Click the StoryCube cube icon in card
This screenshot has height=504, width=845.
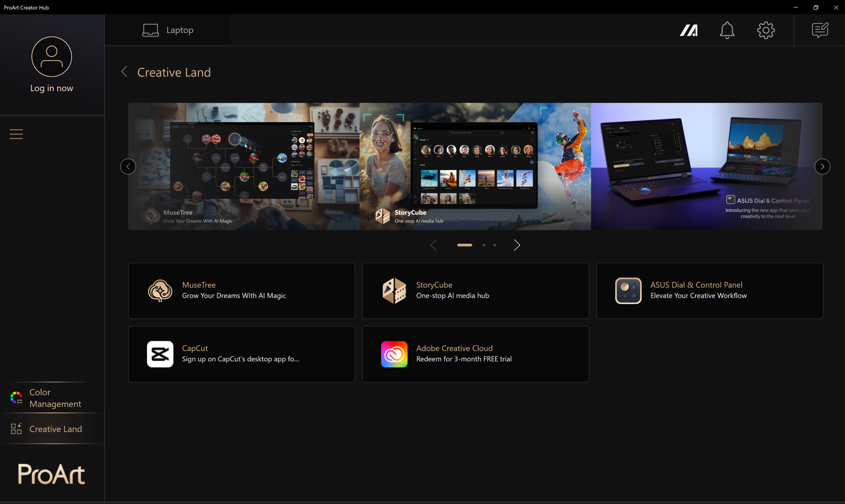394,291
